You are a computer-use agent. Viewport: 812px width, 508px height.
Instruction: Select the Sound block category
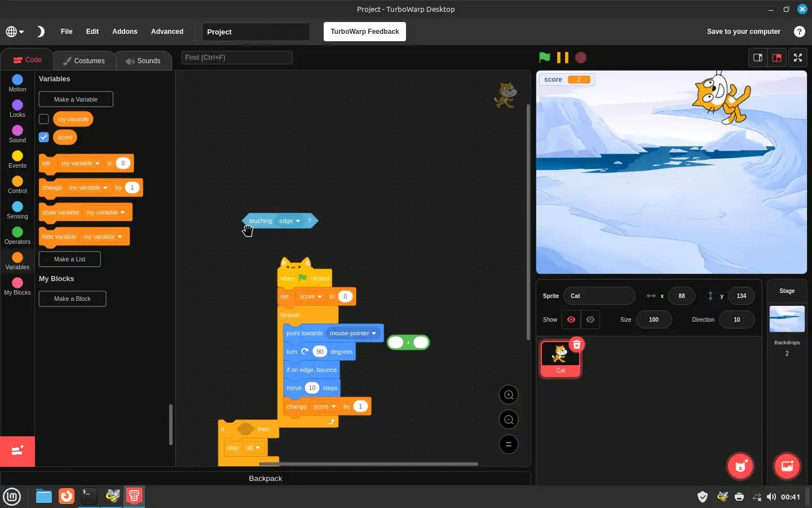[x=17, y=134]
